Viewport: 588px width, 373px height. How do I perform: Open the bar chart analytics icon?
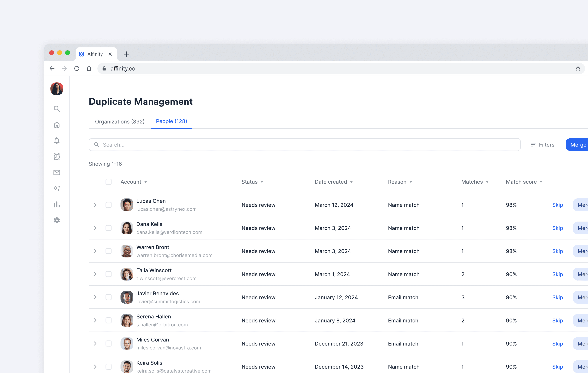[57, 204]
